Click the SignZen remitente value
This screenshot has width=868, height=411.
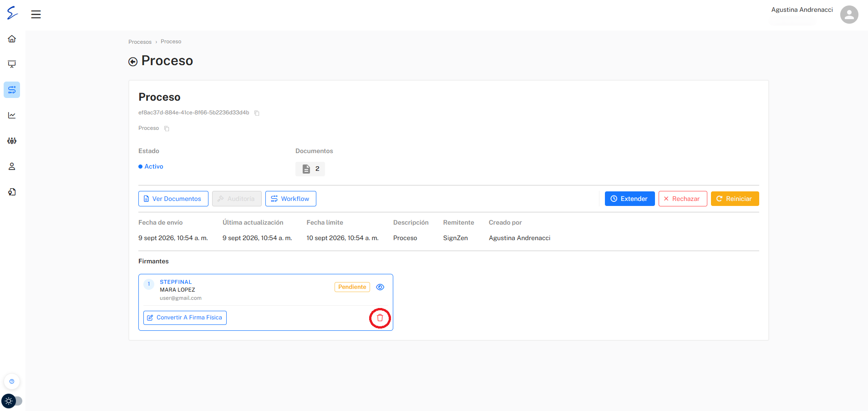456,238
